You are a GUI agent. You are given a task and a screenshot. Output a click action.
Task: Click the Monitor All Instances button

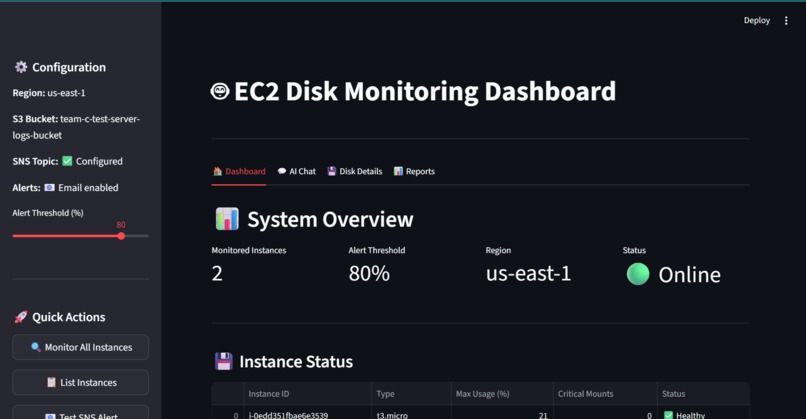pos(81,348)
